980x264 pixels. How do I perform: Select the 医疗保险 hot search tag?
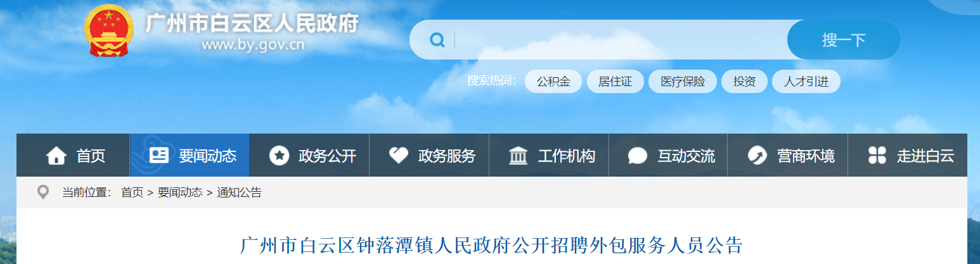(683, 82)
